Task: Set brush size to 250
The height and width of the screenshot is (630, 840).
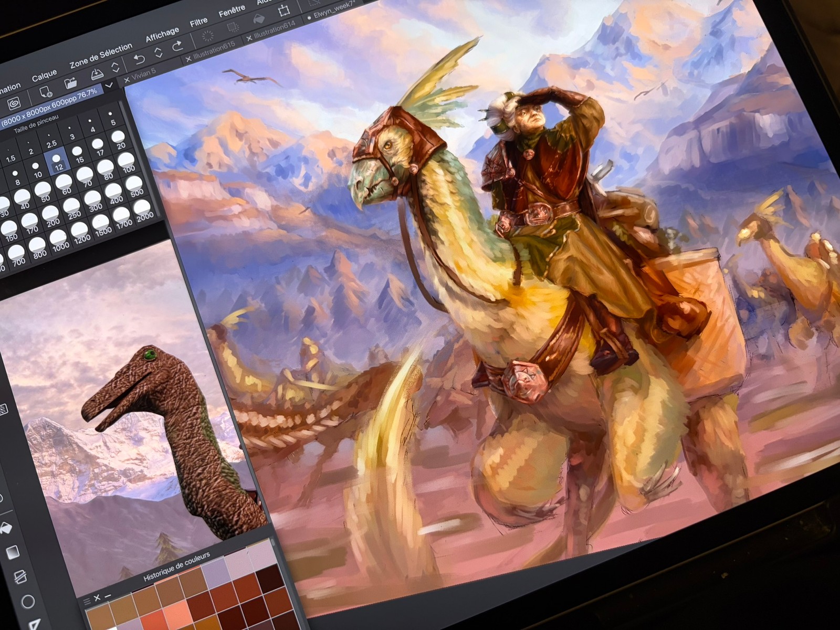Action: 72,208
